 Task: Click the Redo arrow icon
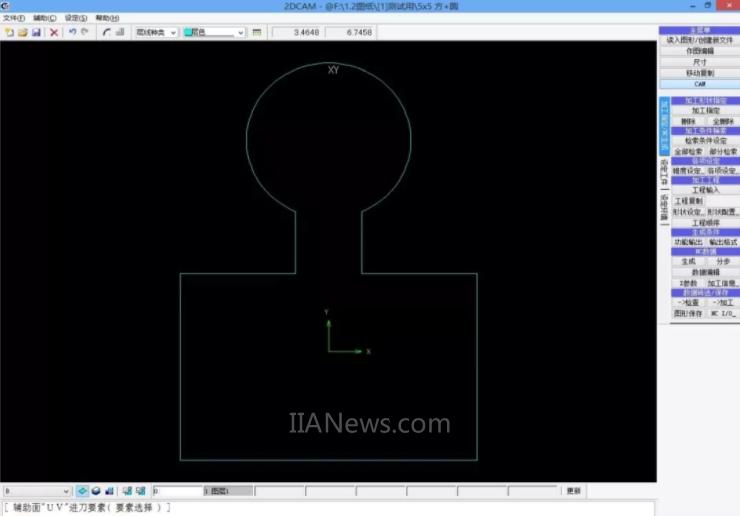coord(85,32)
